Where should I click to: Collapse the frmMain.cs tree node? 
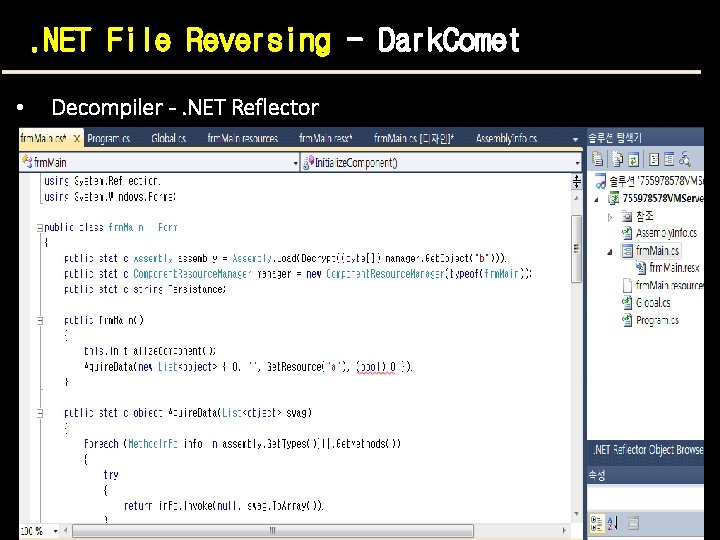610,252
